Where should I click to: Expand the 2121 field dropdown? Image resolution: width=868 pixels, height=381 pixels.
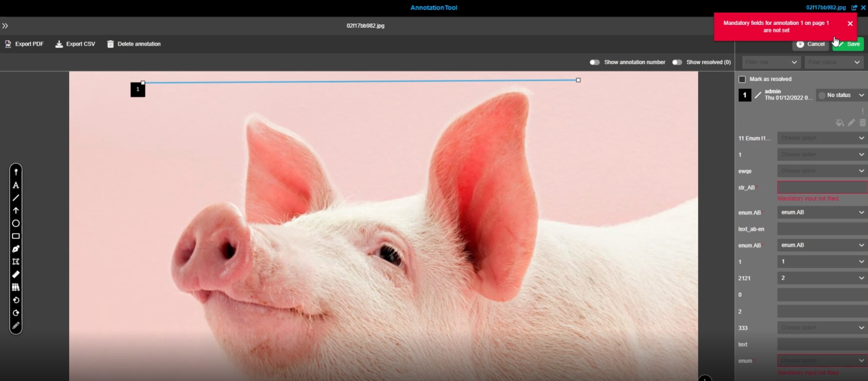click(822, 278)
